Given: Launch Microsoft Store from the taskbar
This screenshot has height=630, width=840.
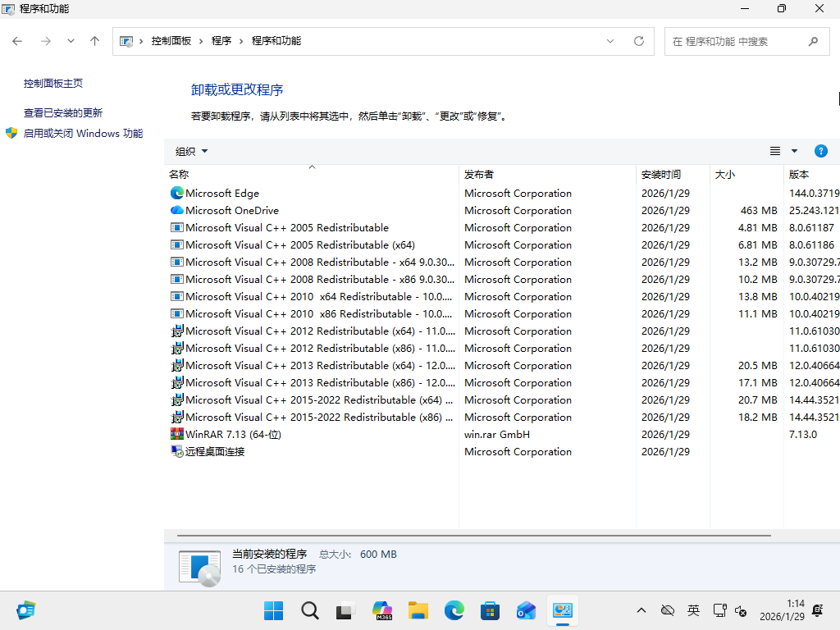Looking at the screenshot, I should [x=490, y=610].
